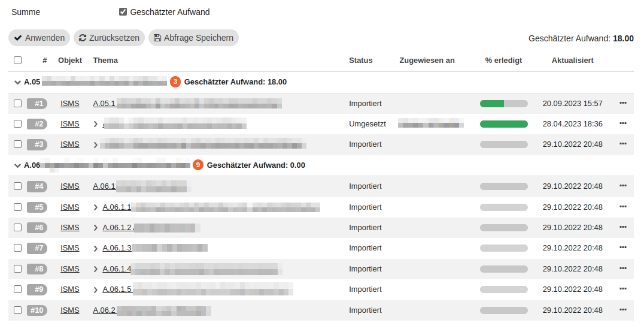Open the three-dot actions menu for issue #1
Viewport: 644px width, 326px height.
[622, 103]
